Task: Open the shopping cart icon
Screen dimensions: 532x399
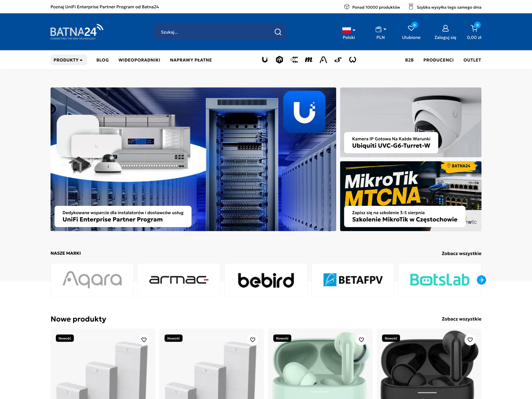Action: click(x=474, y=28)
